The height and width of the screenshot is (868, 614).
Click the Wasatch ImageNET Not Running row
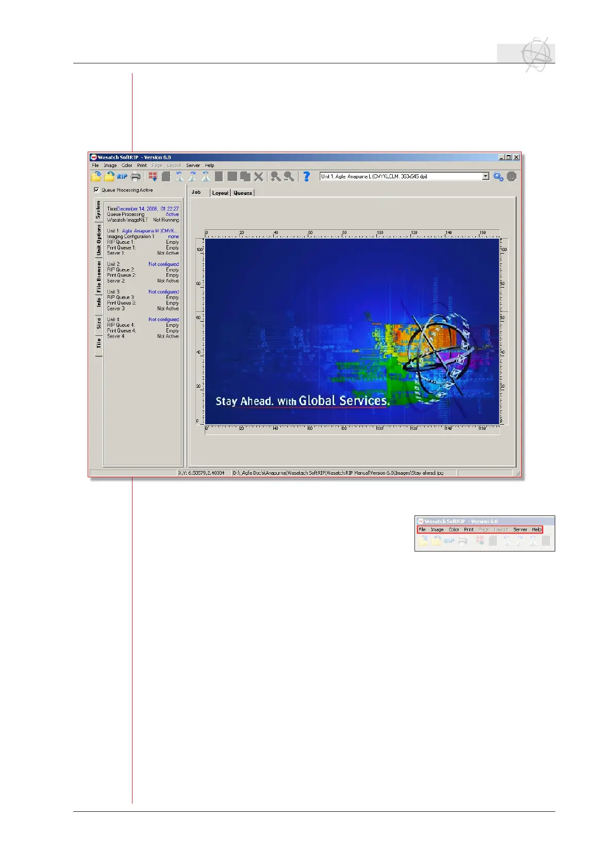[143, 220]
